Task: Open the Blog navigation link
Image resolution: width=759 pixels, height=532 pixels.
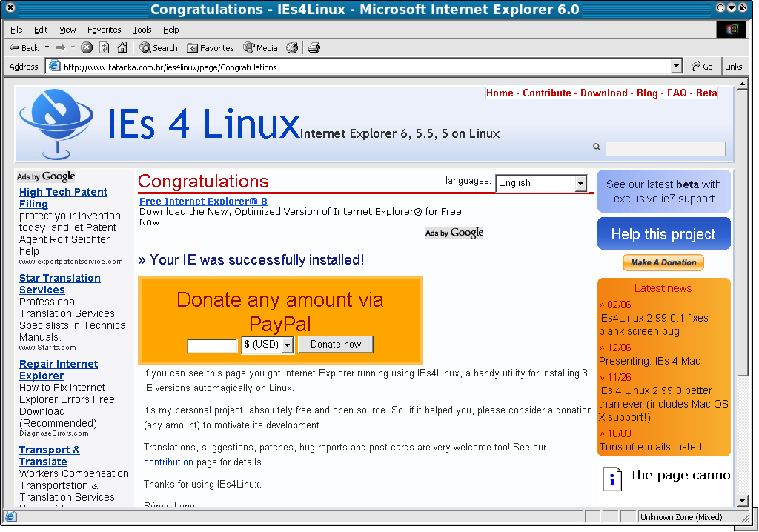Action: [x=647, y=93]
